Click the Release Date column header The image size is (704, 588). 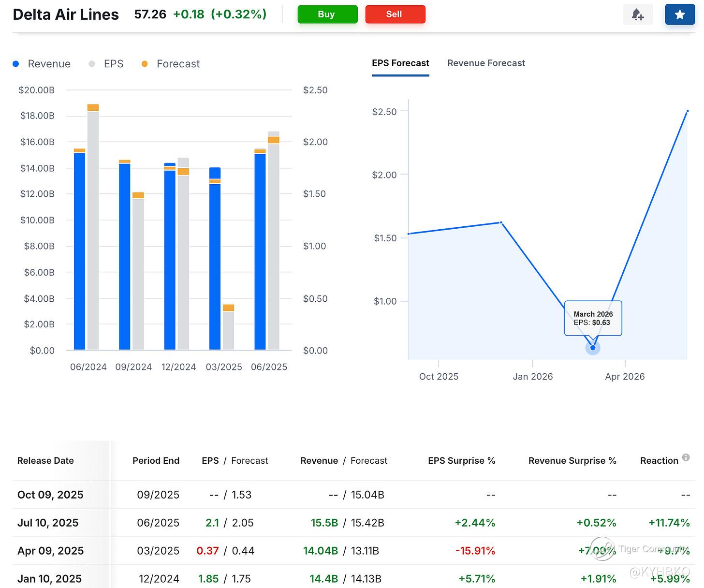click(45, 461)
